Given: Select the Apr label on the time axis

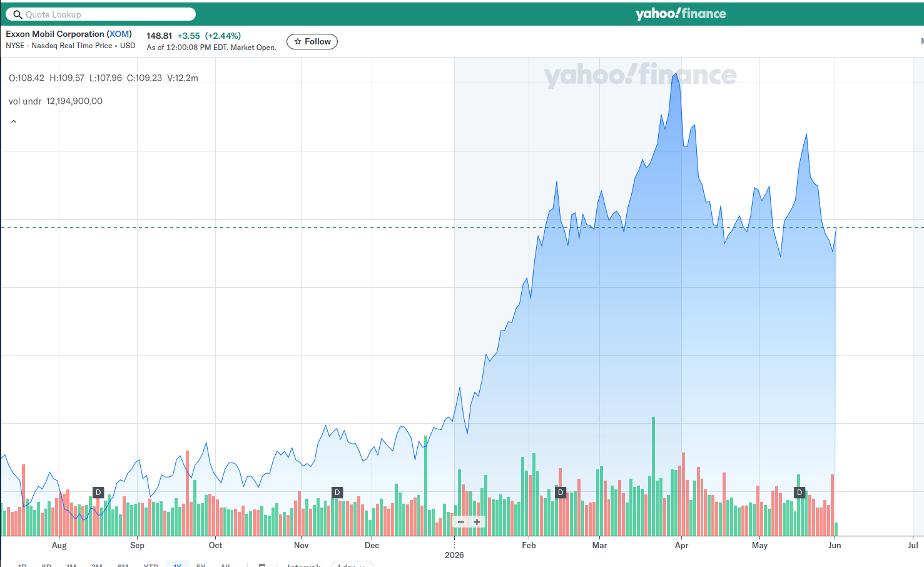Looking at the screenshot, I should (x=681, y=545).
